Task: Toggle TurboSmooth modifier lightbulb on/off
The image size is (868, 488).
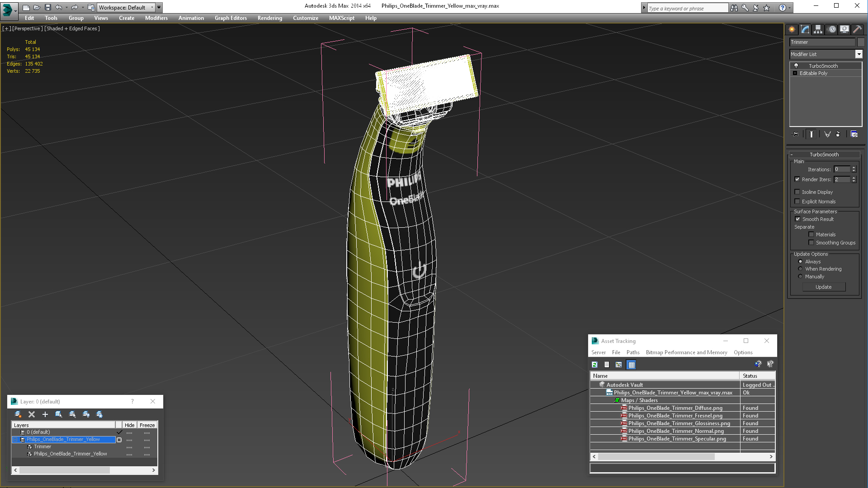Action: pos(796,66)
